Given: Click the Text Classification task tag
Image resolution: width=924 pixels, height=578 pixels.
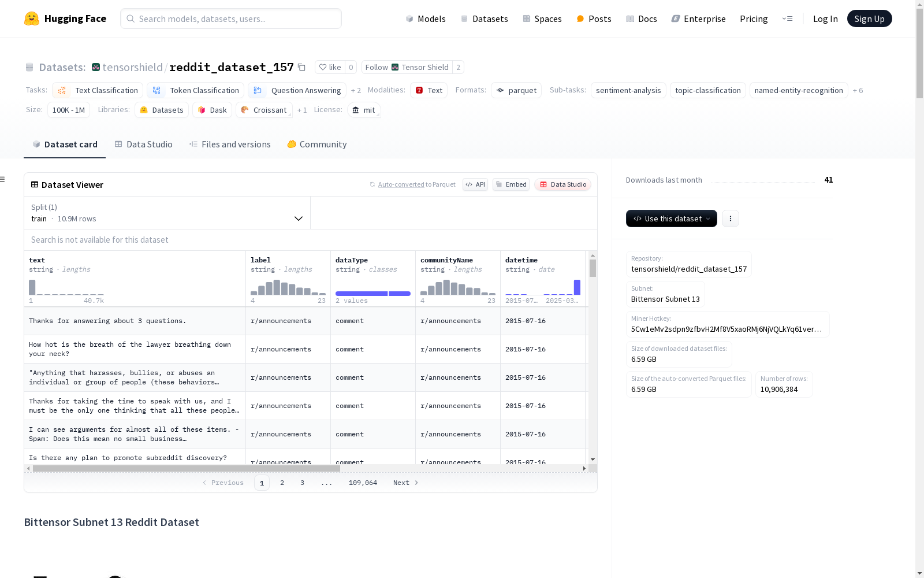Looking at the screenshot, I should pos(98,90).
